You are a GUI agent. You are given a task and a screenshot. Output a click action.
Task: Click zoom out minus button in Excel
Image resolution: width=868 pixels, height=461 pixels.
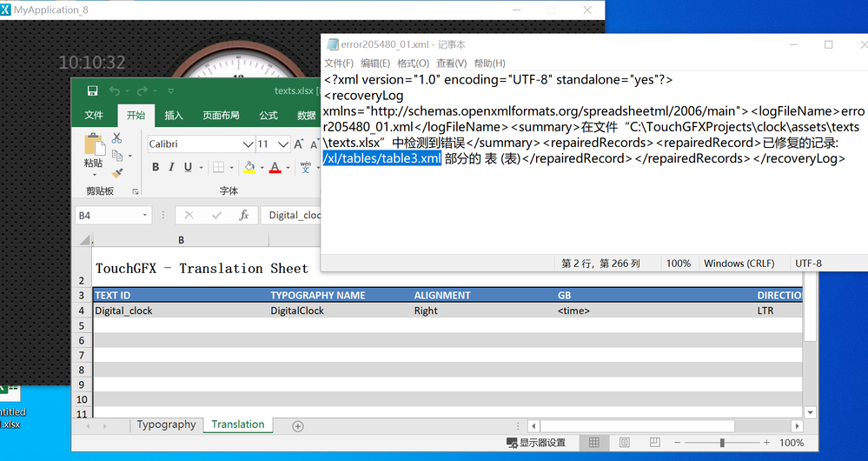(677, 443)
